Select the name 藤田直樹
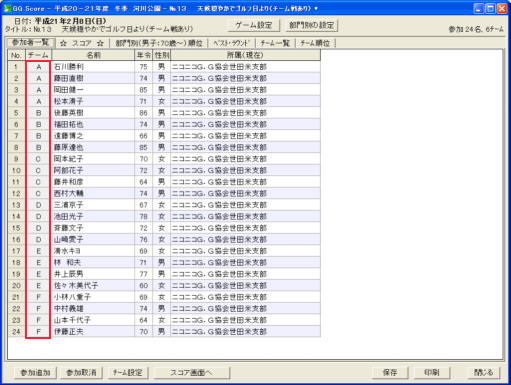 point(69,78)
